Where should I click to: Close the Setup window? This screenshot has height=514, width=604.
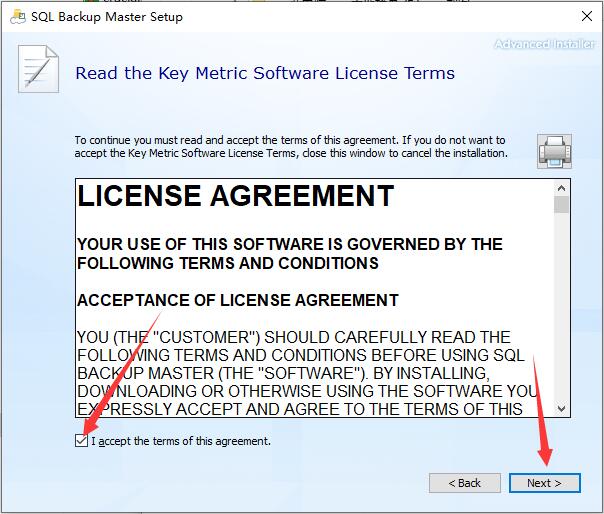[x=587, y=16]
